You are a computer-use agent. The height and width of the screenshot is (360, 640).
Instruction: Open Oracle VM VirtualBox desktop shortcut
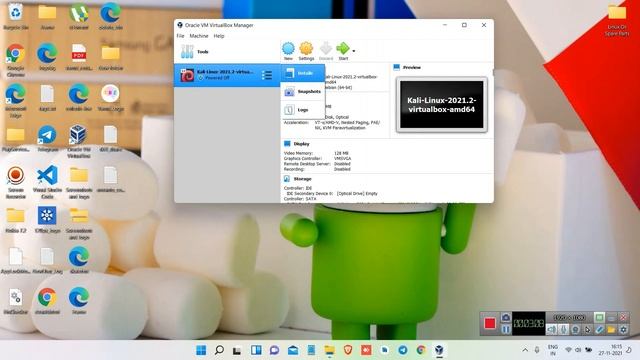[x=79, y=141]
